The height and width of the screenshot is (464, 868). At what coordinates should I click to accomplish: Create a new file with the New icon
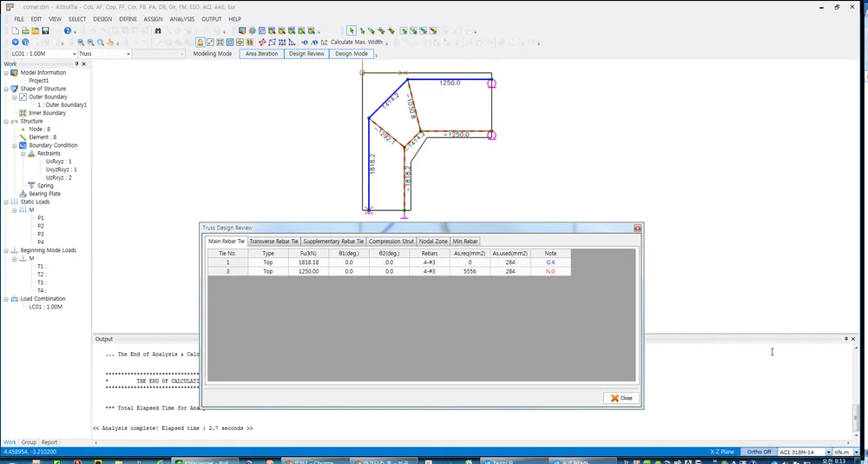pyautogui.click(x=16, y=31)
